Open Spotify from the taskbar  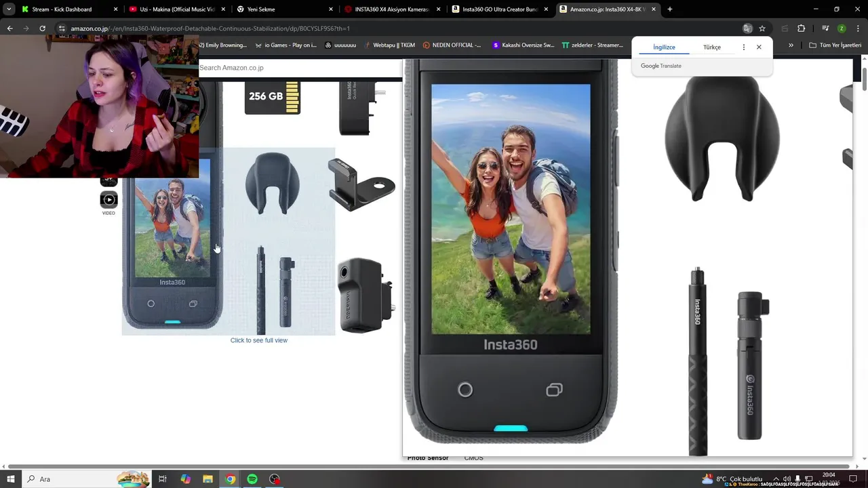point(252,479)
